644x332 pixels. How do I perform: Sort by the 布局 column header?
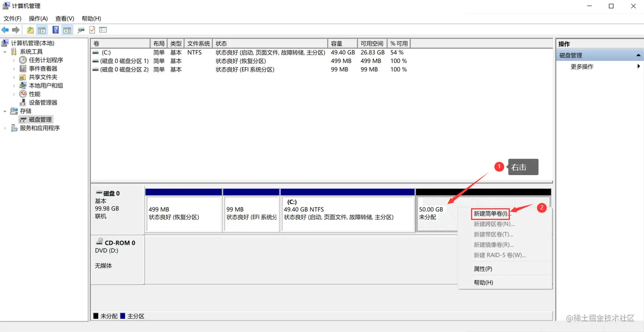(159, 43)
